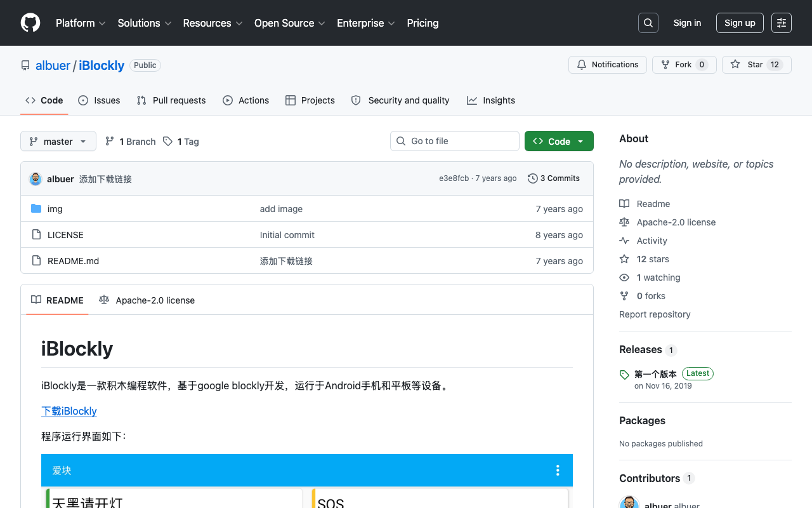
Task: Expand the master branch dropdown
Action: click(x=58, y=141)
